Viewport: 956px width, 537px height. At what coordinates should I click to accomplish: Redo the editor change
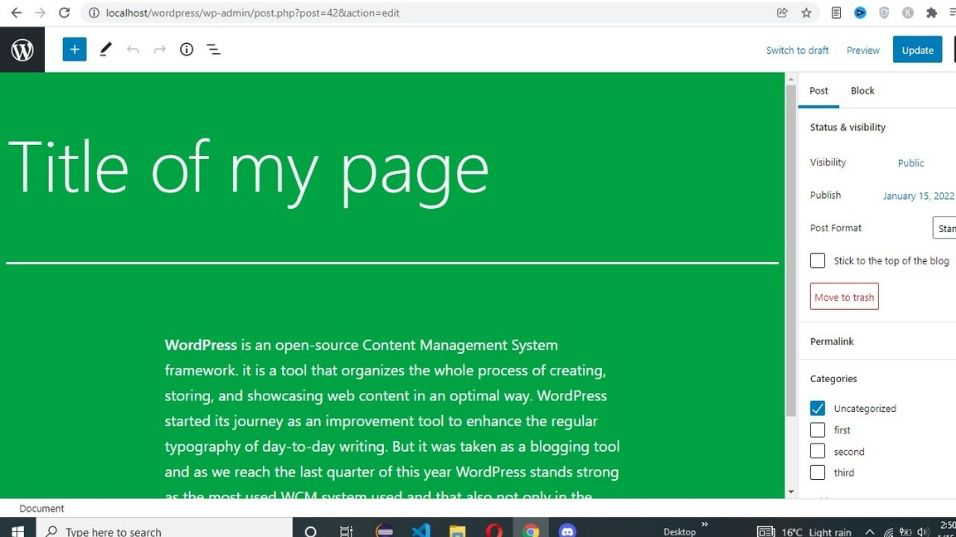[159, 49]
